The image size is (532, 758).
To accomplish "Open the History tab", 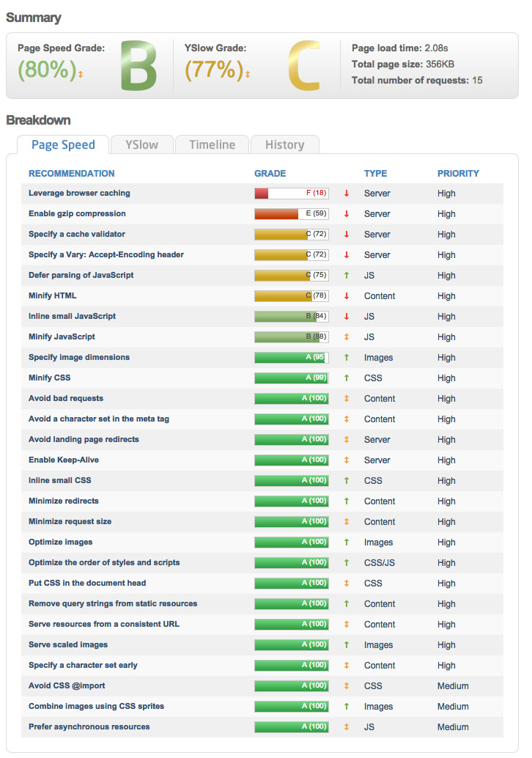I will 284,144.
